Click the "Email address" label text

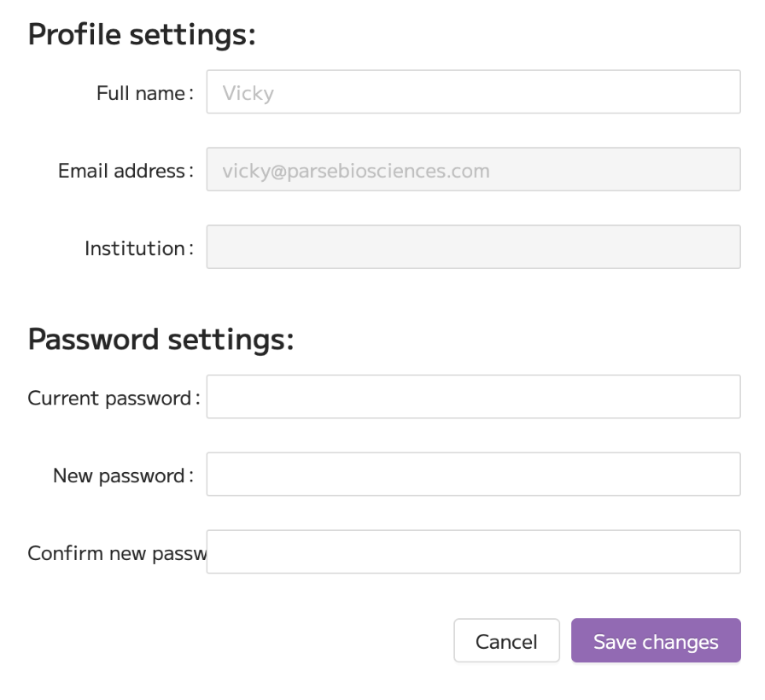pyautogui.click(x=121, y=171)
